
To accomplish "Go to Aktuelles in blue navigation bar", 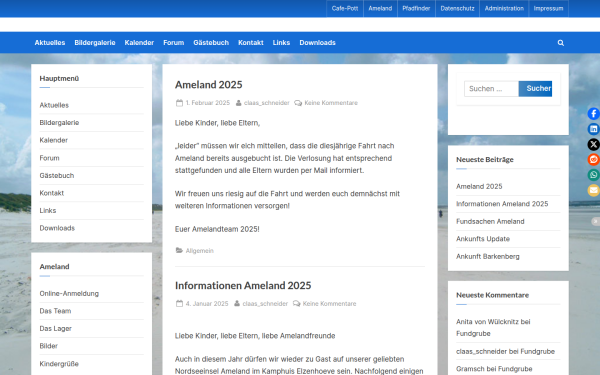I will click(x=50, y=42).
